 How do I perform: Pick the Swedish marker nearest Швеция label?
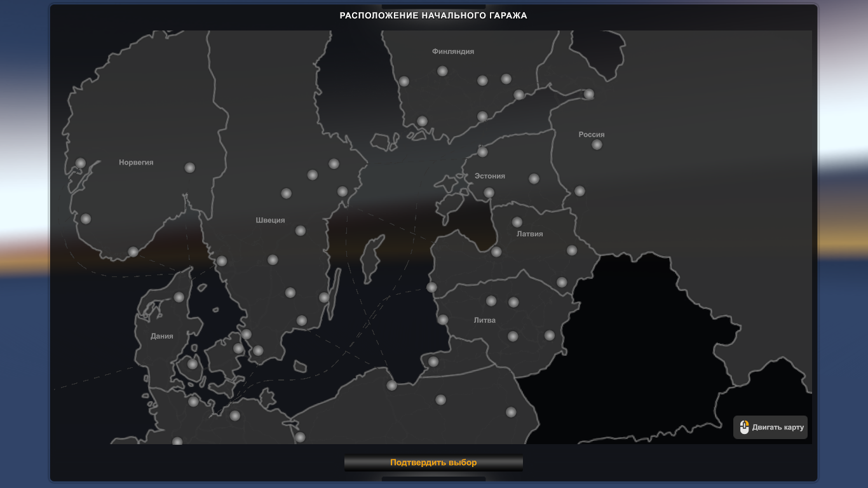tap(301, 231)
